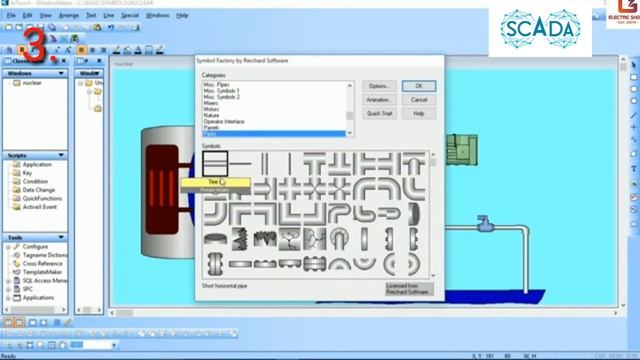The width and height of the screenshot is (640, 360).
Task: Click the Undo toolbar icon
Action: [111, 27]
